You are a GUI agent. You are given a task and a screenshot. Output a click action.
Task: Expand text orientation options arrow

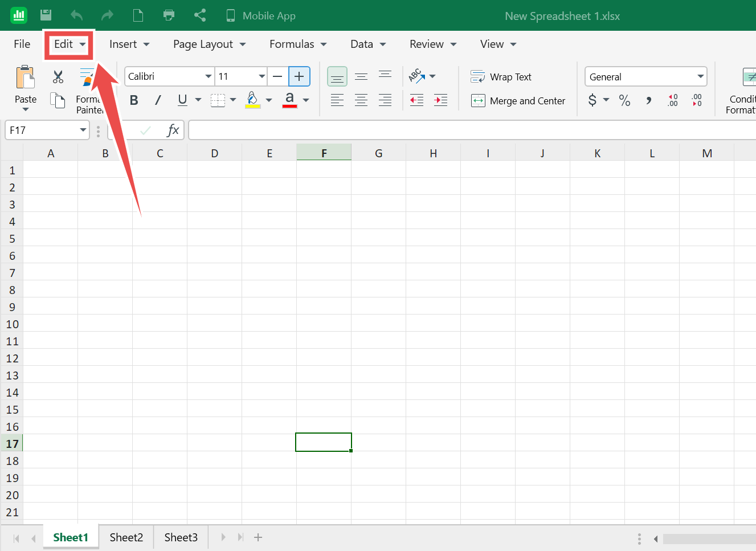(432, 76)
